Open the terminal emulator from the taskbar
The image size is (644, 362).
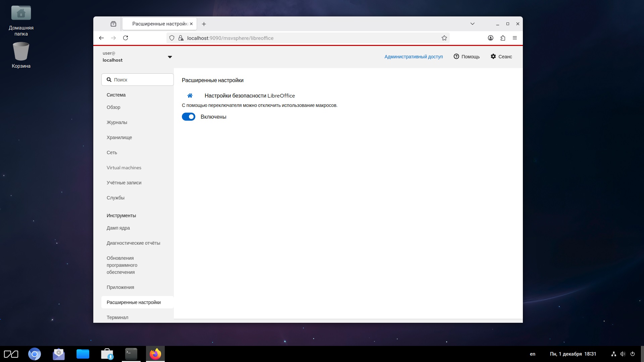pyautogui.click(x=131, y=354)
